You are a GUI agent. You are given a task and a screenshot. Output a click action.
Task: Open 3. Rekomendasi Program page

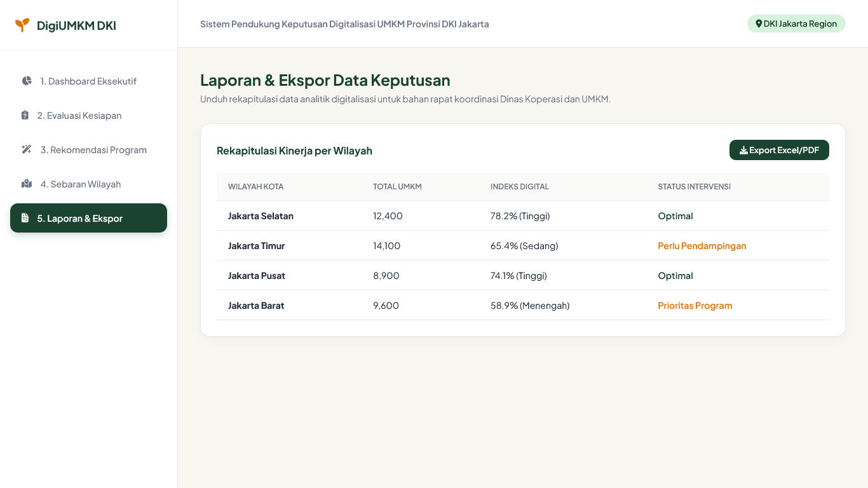coord(88,149)
